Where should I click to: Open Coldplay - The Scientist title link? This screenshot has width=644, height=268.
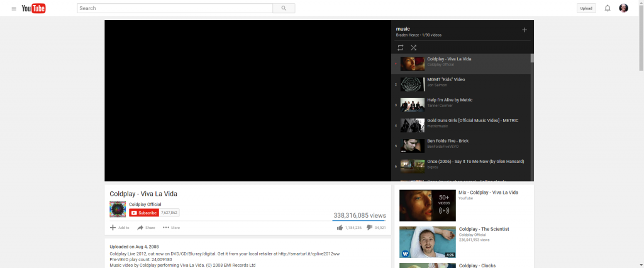pyautogui.click(x=484, y=229)
